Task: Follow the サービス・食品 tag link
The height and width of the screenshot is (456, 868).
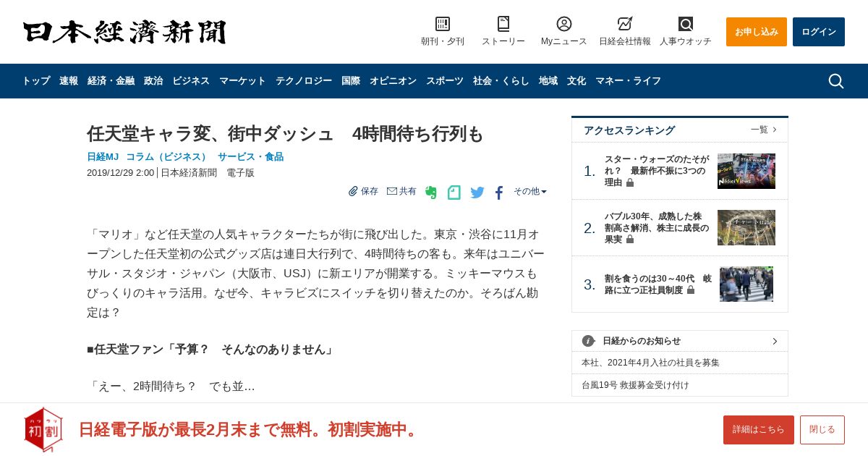Action: tap(250, 156)
